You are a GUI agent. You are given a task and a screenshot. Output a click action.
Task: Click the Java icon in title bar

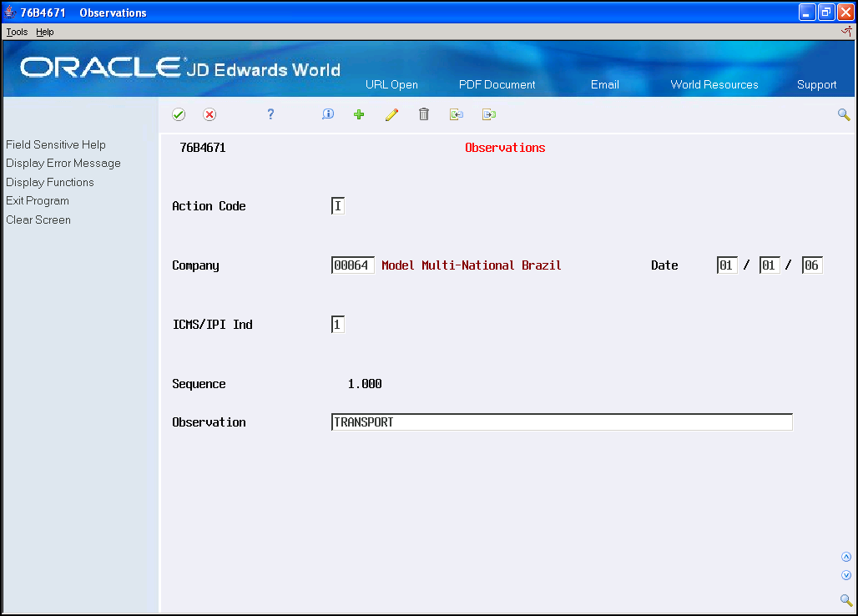click(x=10, y=12)
